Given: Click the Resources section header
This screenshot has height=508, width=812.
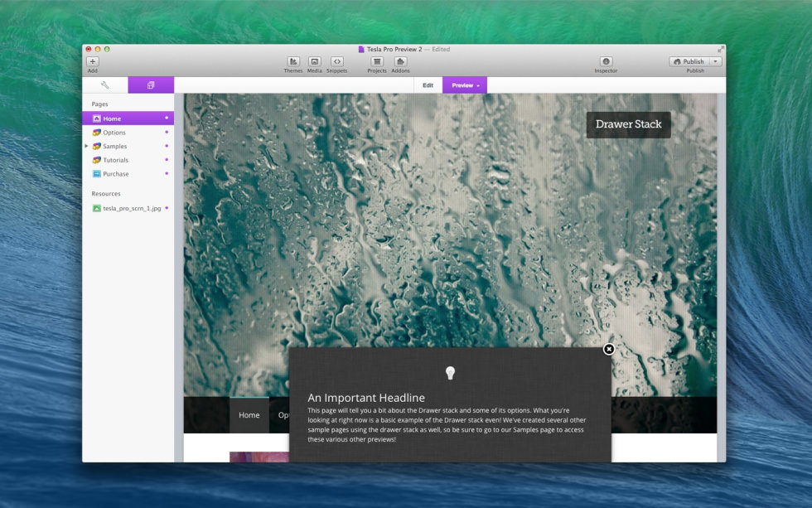Looking at the screenshot, I should pyautogui.click(x=106, y=194).
